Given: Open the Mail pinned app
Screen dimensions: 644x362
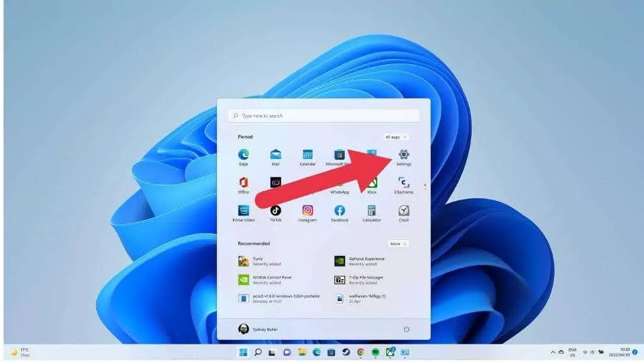Looking at the screenshot, I should (x=275, y=158).
